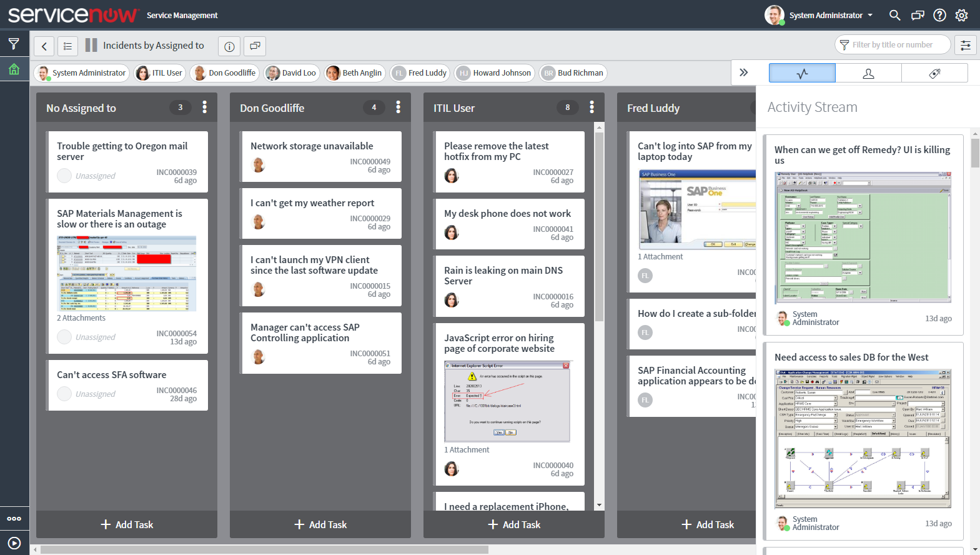Open the system settings gear icon
Screen dimensions: 980x555
tap(962, 15)
